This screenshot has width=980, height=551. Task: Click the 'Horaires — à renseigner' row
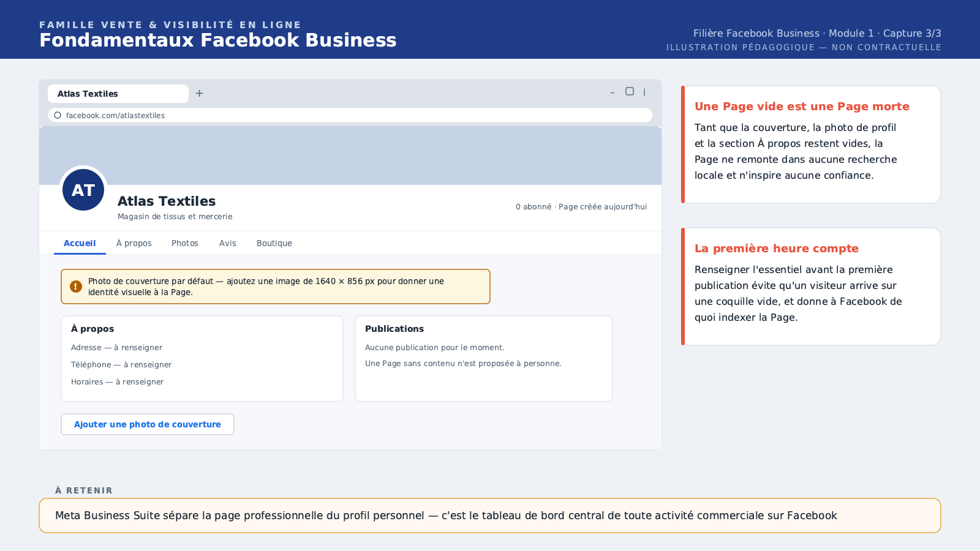[118, 382]
